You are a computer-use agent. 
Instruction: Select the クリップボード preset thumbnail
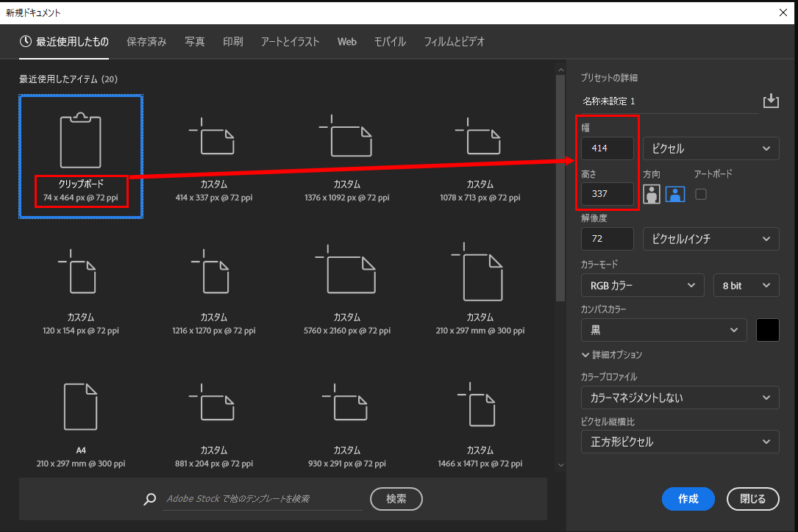(81, 157)
